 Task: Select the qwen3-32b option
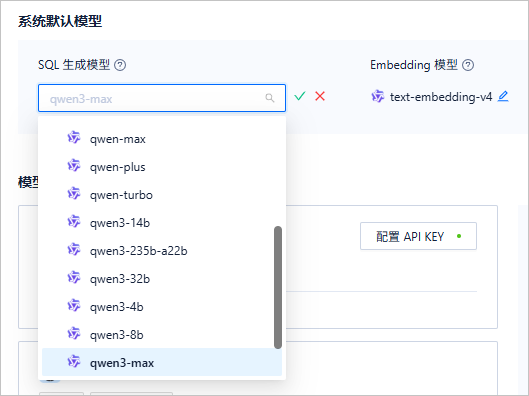(162, 279)
